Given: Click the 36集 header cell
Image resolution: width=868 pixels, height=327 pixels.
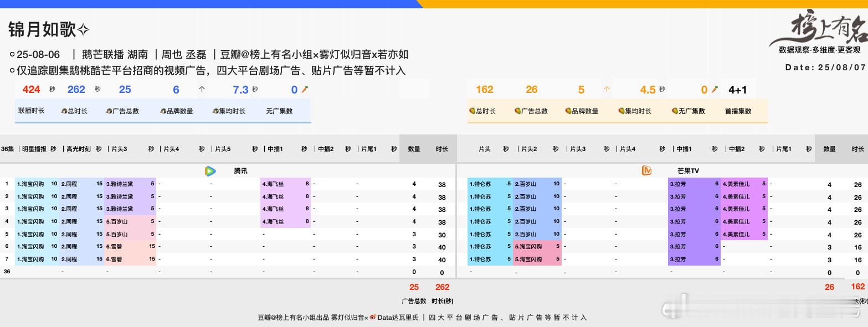Looking at the screenshot, I should pyautogui.click(x=8, y=149).
